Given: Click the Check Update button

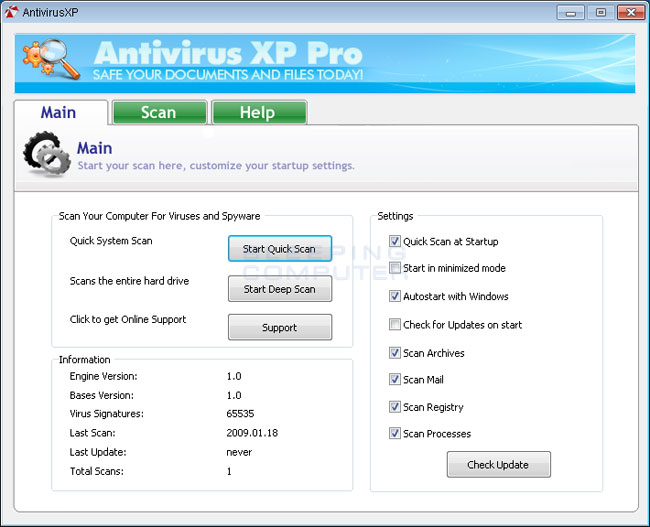Looking at the screenshot, I should [499, 465].
